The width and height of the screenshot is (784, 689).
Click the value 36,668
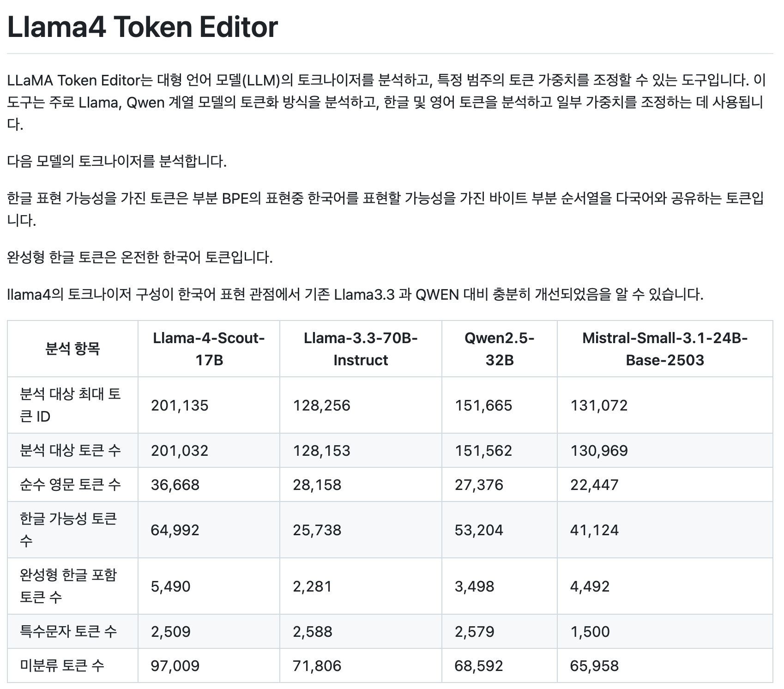click(x=175, y=485)
